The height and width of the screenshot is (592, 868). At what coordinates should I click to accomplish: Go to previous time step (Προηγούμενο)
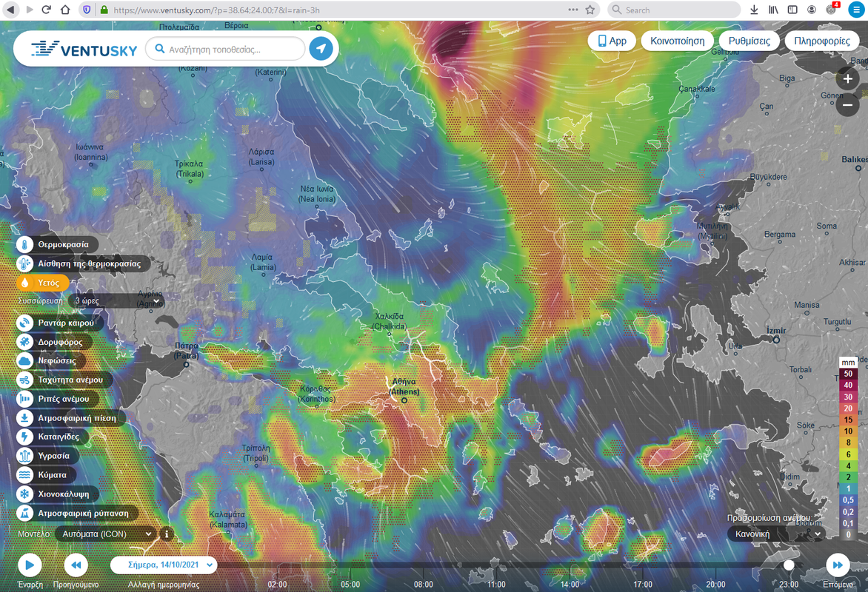76,565
